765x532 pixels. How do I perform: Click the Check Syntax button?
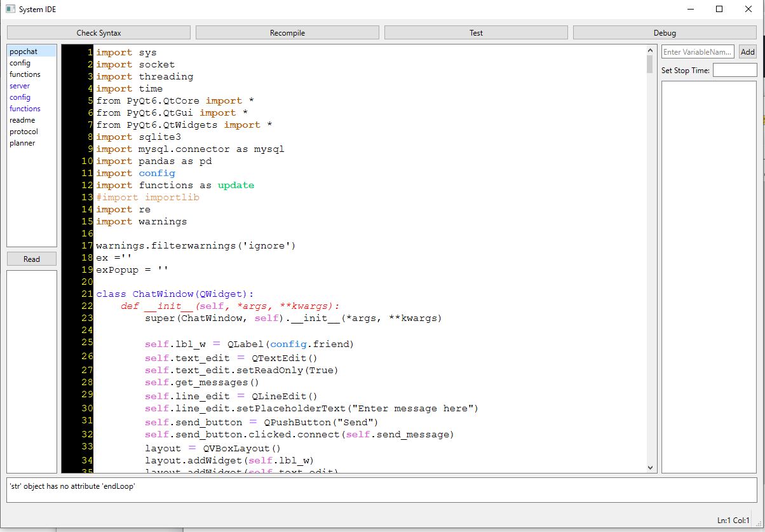click(98, 32)
